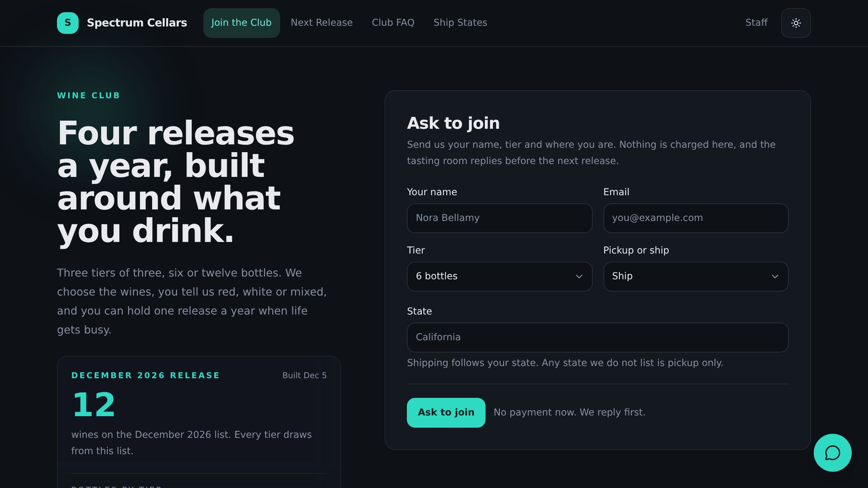Viewport: 868px width, 488px height.
Task: Focus the Your name input field
Action: coord(499,218)
